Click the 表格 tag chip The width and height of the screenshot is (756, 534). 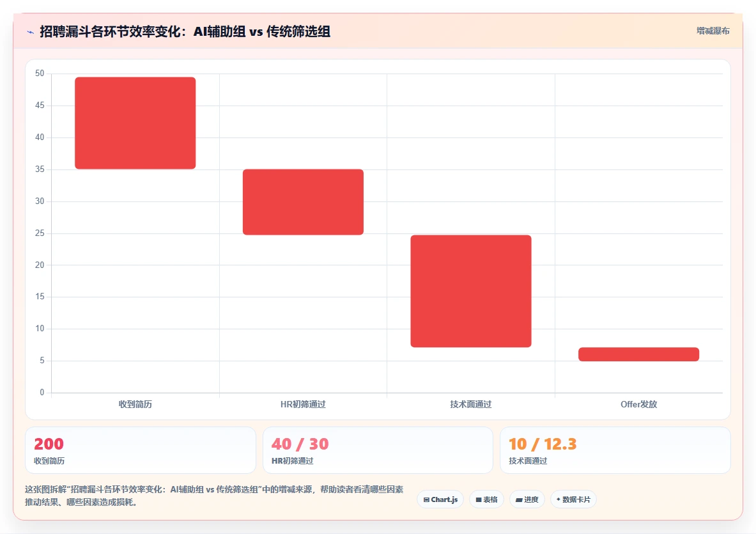486,499
